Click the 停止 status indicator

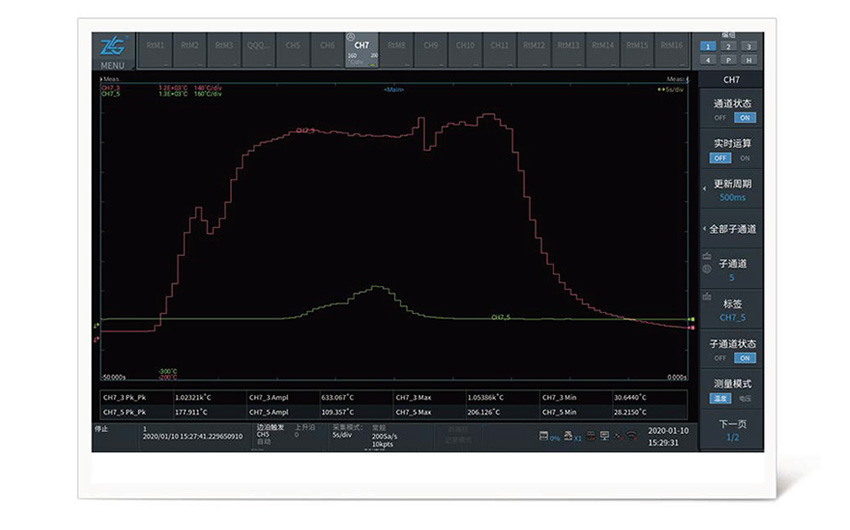[101, 429]
